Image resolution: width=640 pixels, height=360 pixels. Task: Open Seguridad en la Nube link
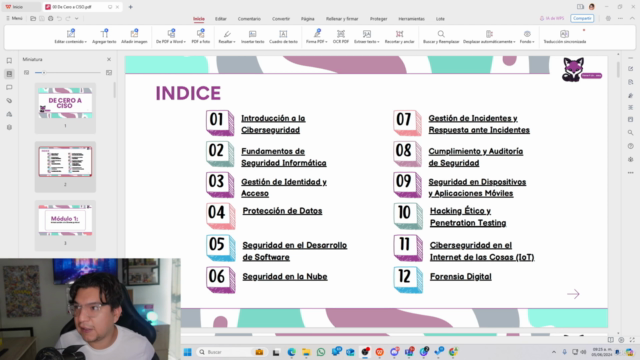coord(285,277)
